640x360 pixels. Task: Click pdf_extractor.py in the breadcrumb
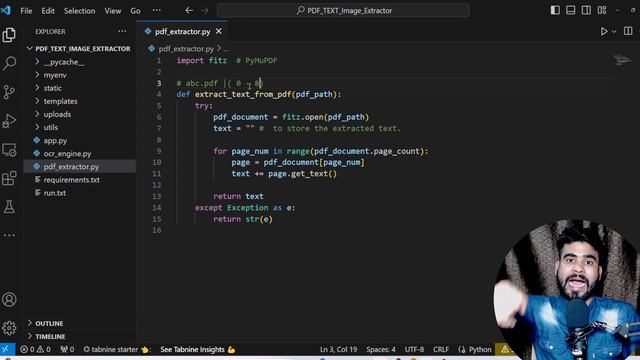(x=186, y=49)
